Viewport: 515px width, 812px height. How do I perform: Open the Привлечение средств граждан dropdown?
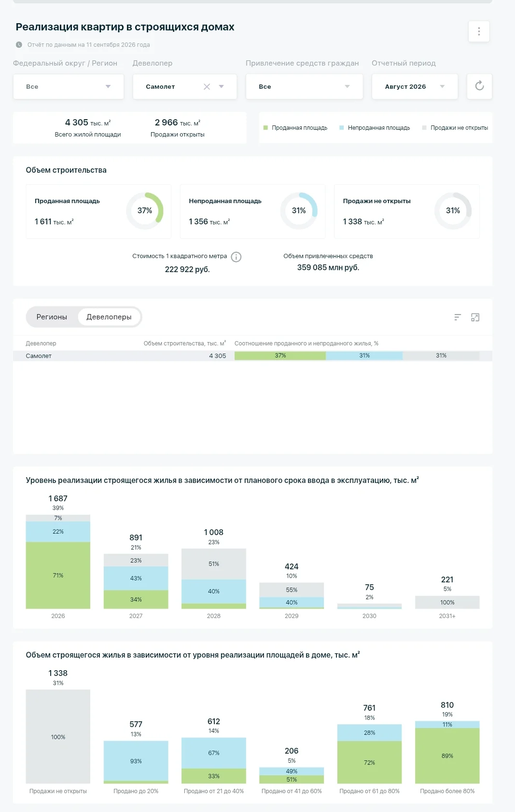[304, 86]
